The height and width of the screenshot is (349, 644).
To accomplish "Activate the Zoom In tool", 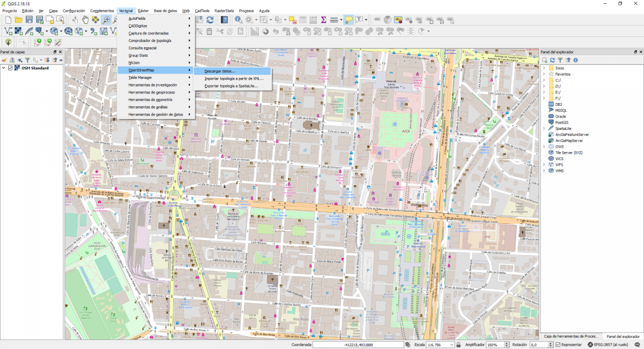I will [106, 19].
